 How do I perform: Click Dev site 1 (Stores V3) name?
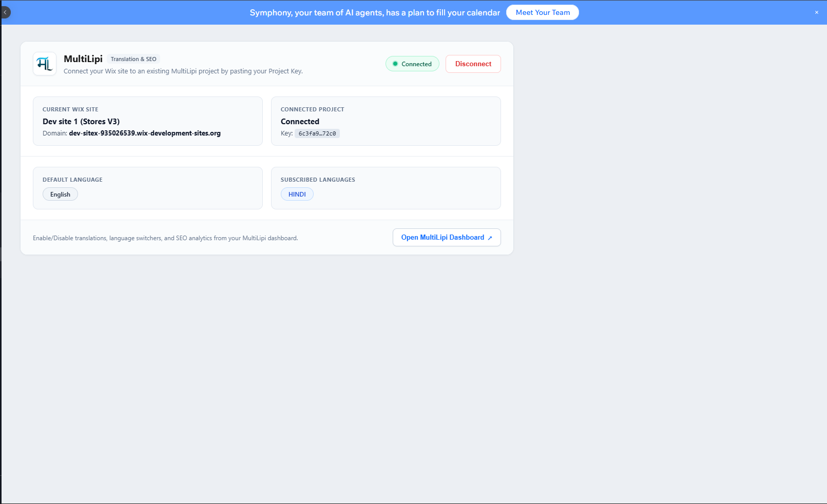[x=81, y=122]
